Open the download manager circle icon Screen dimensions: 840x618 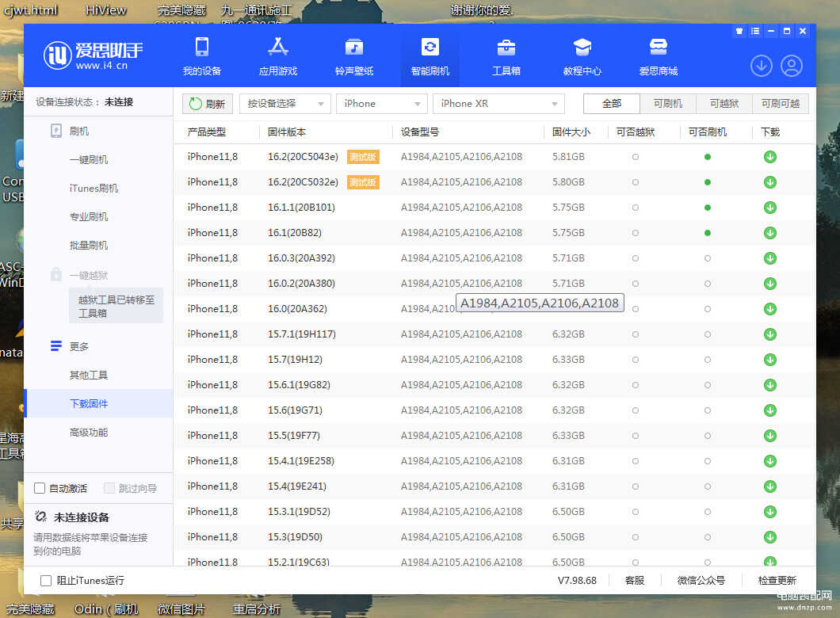coord(762,66)
